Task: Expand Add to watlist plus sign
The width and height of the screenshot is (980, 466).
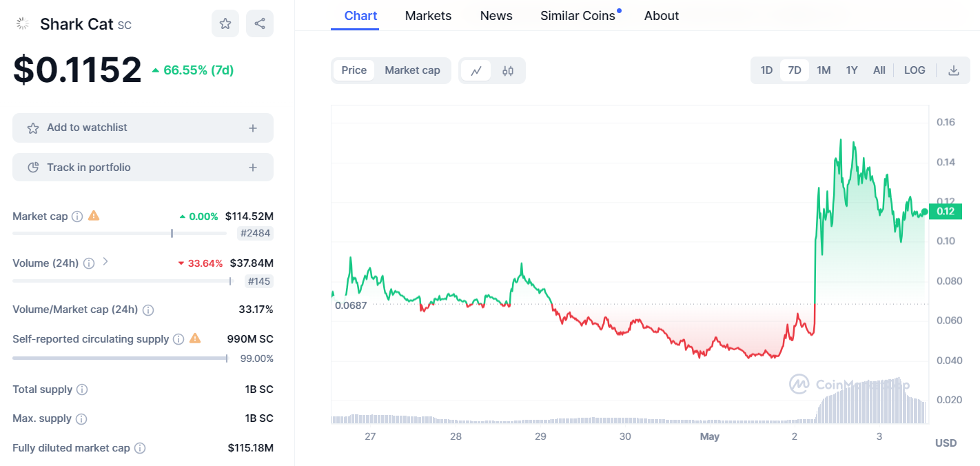Action: (253, 128)
